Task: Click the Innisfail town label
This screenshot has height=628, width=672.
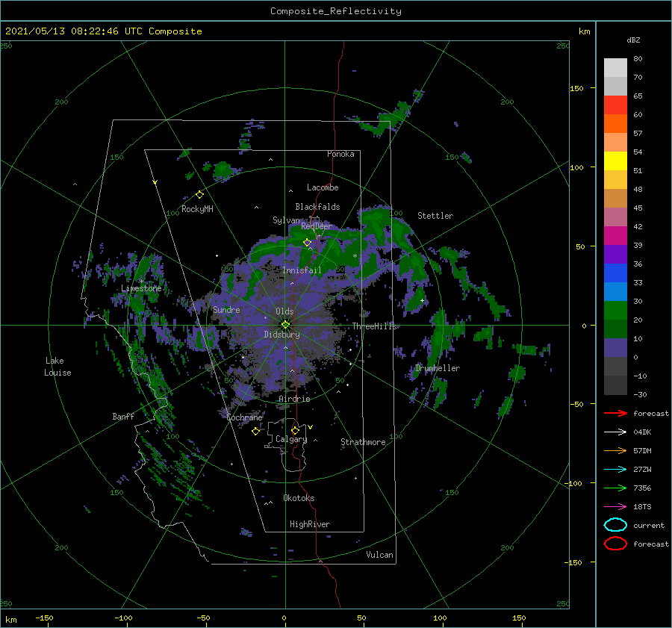Action: point(302,270)
